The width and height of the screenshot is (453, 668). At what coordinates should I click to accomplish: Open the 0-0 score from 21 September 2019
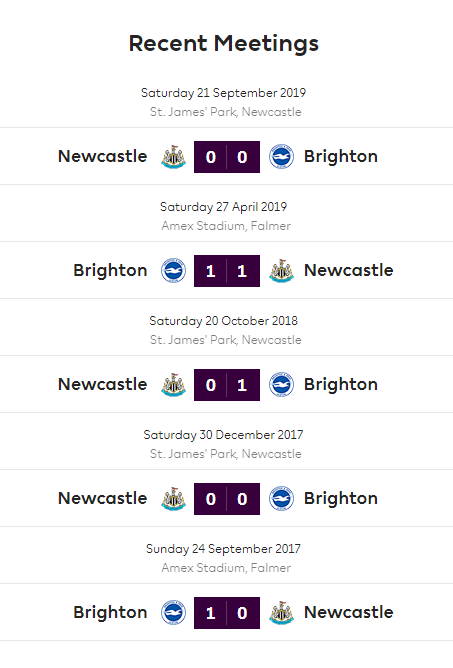pyautogui.click(x=227, y=157)
